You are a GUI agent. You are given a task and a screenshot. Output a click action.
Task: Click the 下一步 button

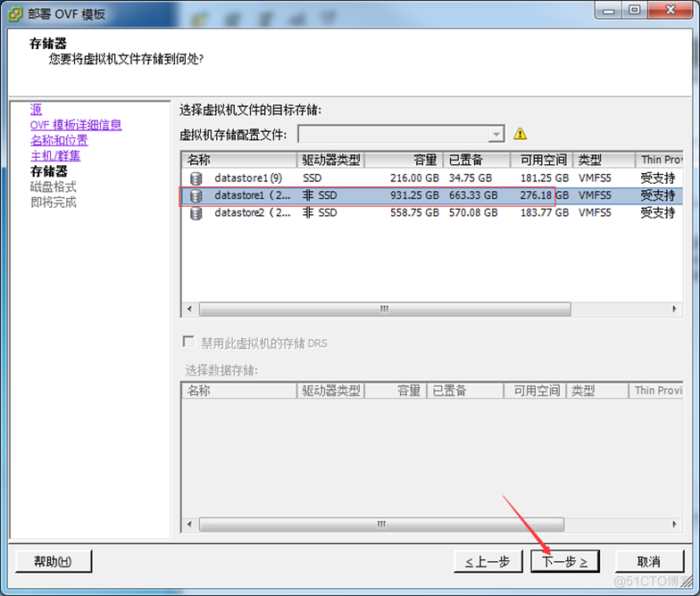pyautogui.click(x=564, y=561)
